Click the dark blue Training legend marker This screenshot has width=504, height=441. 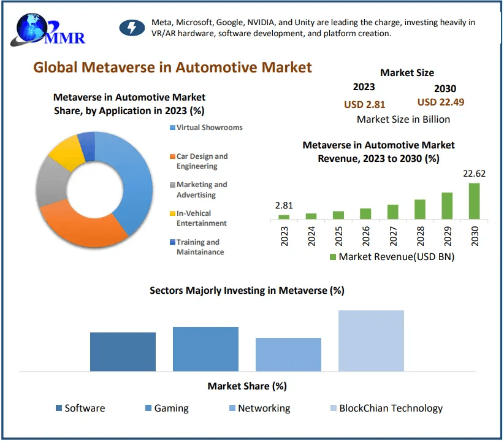[x=172, y=243]
